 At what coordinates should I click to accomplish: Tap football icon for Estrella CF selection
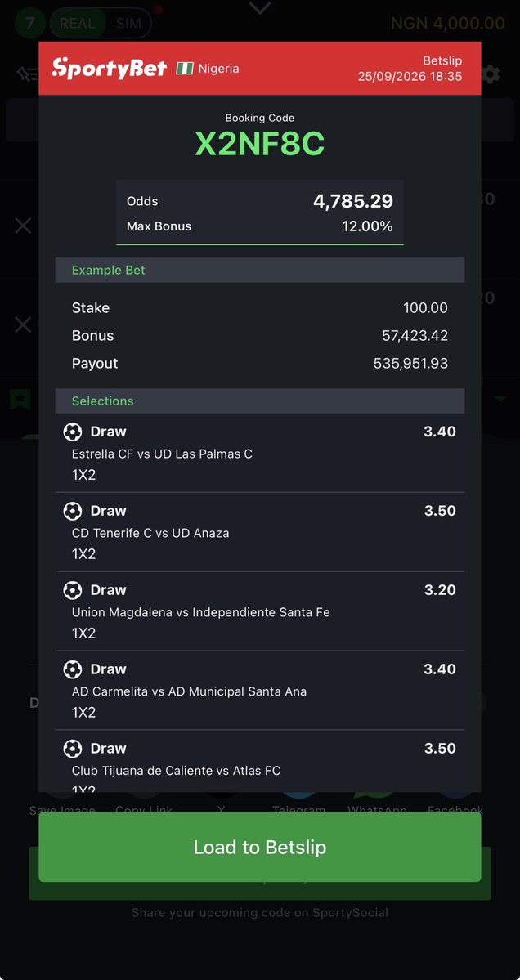(x=73, y=432)
